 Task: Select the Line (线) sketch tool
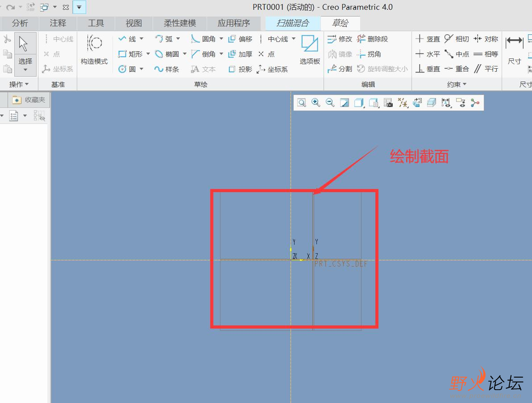tap(127, 39)
